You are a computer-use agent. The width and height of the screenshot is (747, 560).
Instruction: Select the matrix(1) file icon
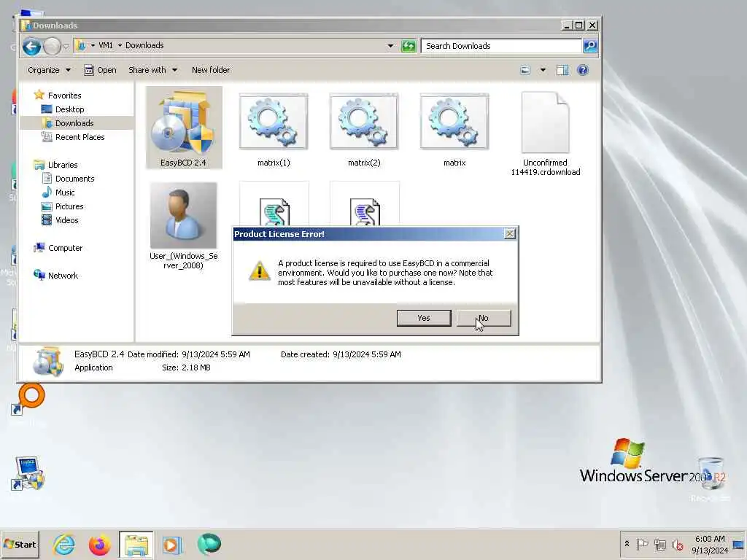click(274, 128)
